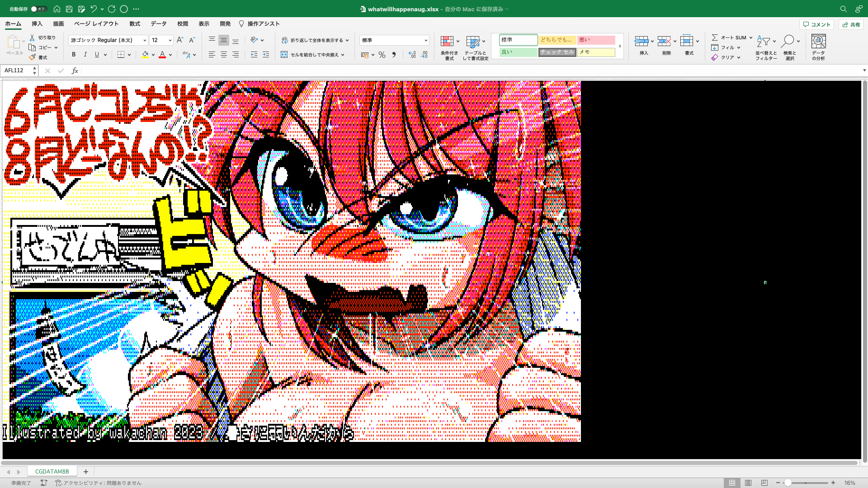Decrease font size with smaller A icon

[x=192, y=40]
